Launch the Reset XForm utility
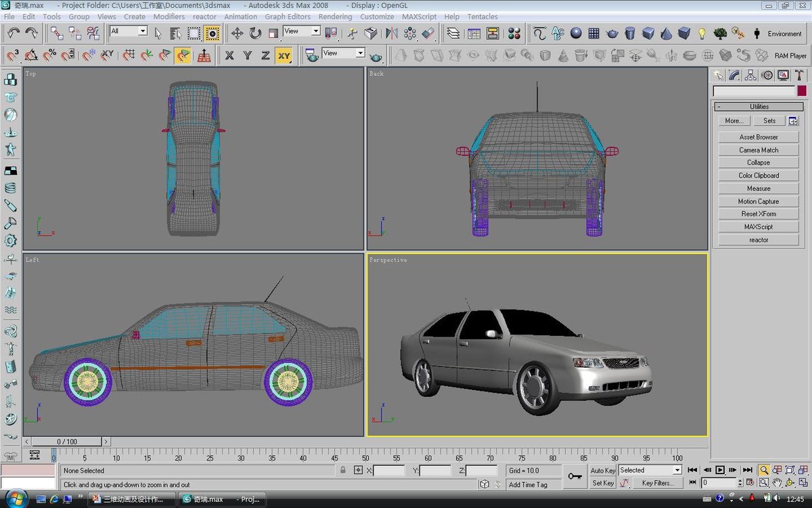Screen dimensions: 812x508 (x=758, y=213)
